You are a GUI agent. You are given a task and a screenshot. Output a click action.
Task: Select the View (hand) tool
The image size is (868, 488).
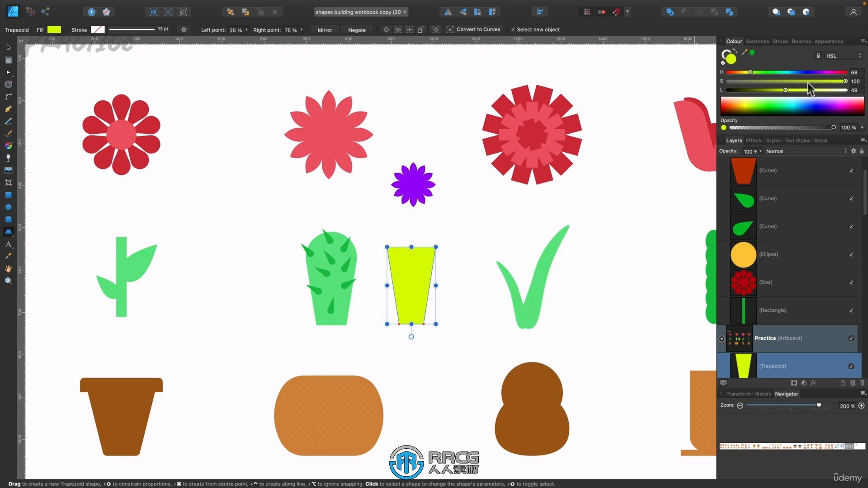coord(8,268)
